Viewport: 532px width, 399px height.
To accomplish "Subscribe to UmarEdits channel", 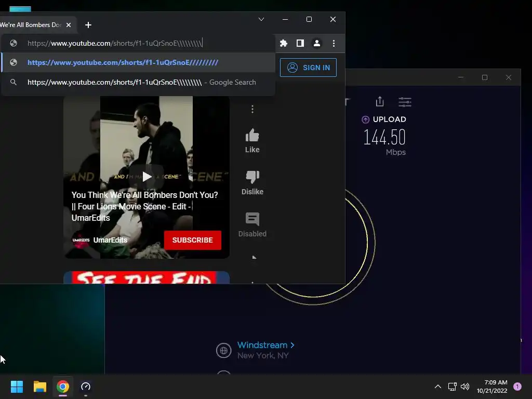I will (192, 240).
